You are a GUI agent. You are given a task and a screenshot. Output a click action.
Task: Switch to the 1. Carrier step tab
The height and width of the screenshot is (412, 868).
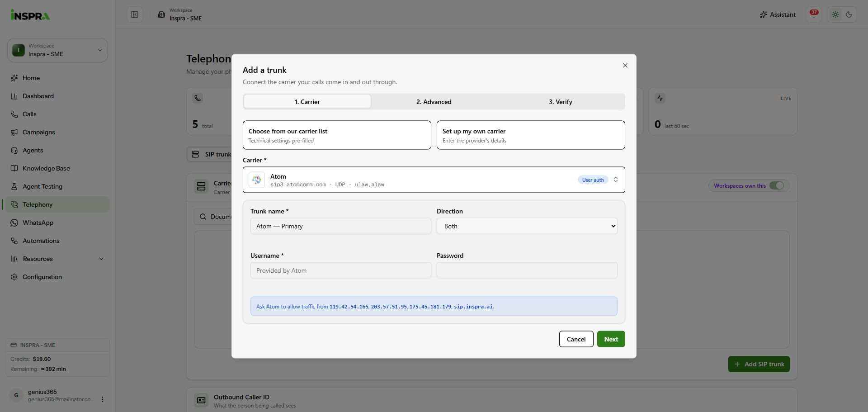coord(307,102)
